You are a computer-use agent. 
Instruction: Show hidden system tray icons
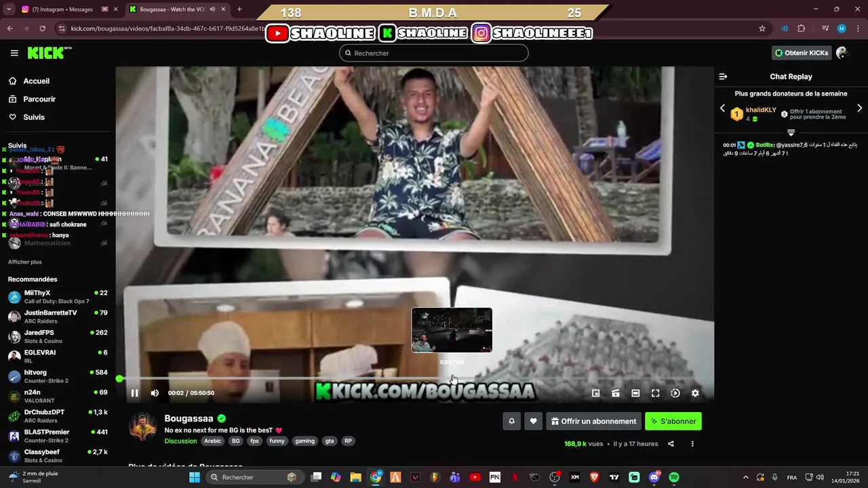745,477
